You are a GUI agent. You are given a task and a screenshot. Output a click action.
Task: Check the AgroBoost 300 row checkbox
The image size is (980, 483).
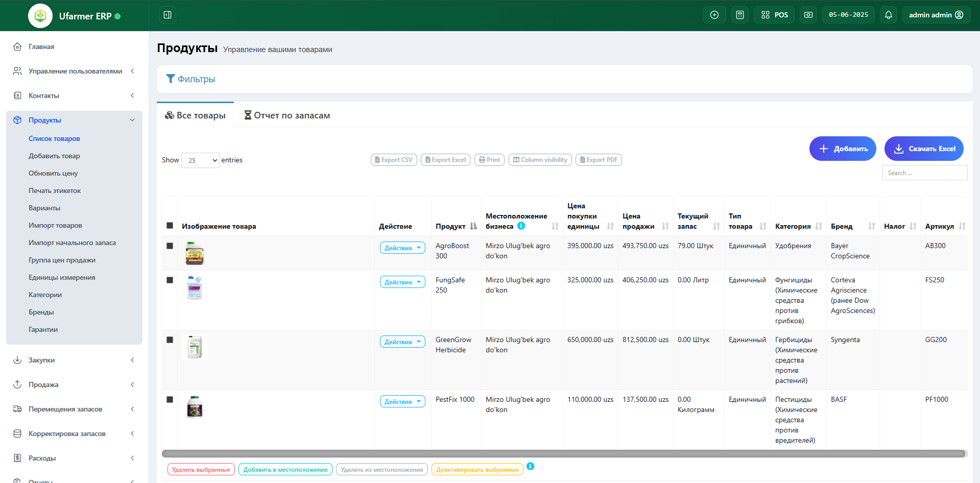coord(170,246)
